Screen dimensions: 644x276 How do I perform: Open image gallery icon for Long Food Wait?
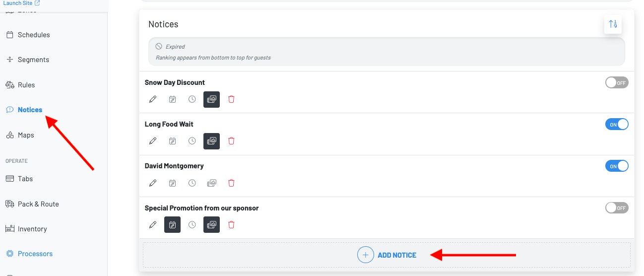(211, 141)
